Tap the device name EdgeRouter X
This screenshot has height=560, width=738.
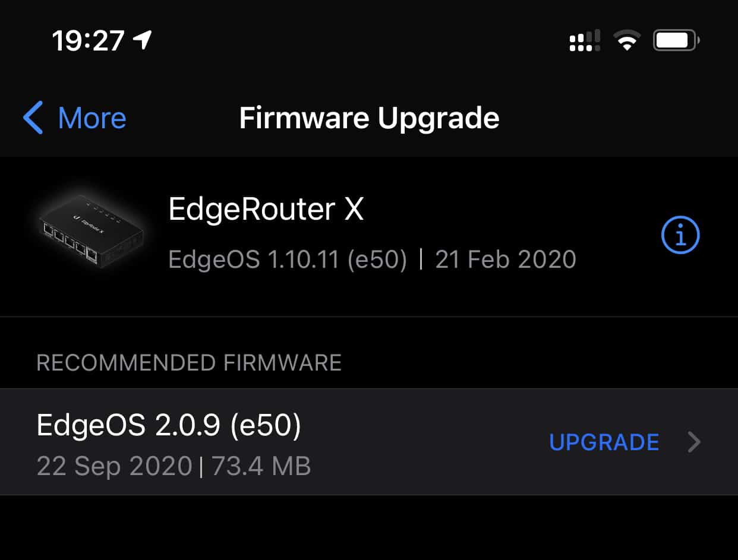point(266,210)
